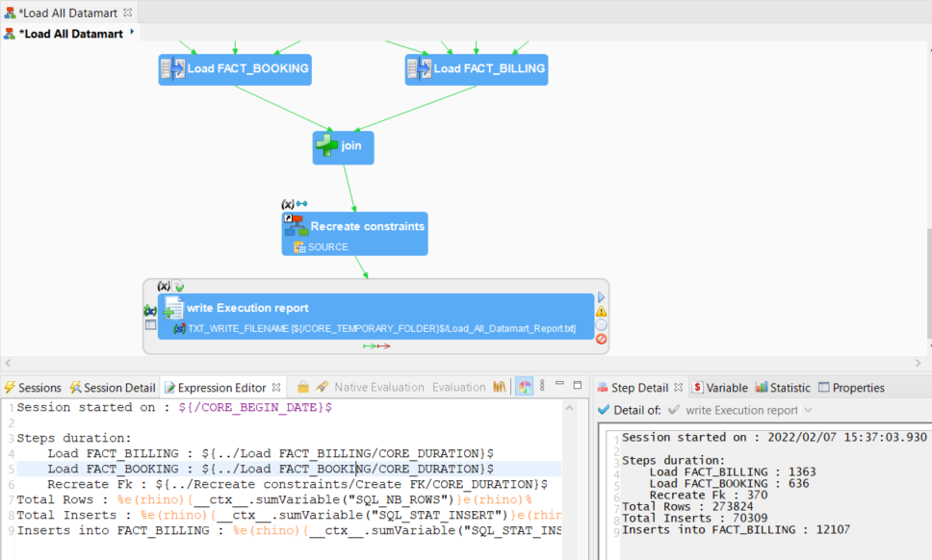Viewport: 932px width, 560px height.
Task: Click the Recreate constraints process icon
Action: coord(296,225)
